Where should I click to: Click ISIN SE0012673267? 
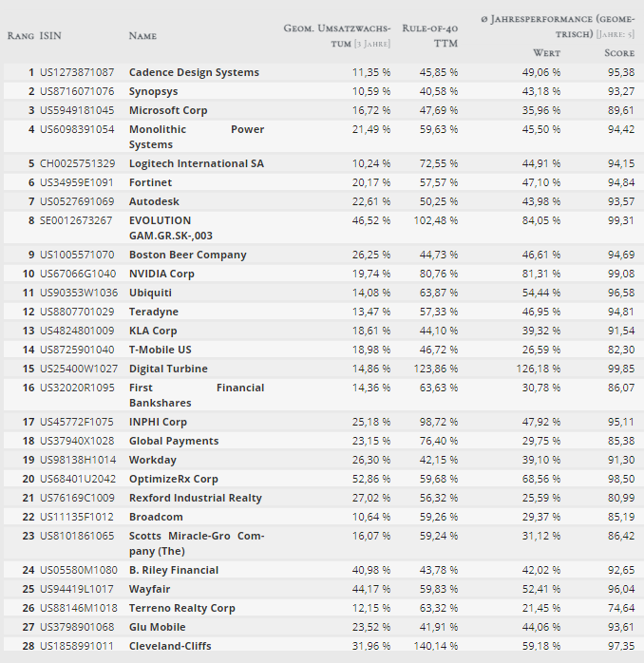76,220
